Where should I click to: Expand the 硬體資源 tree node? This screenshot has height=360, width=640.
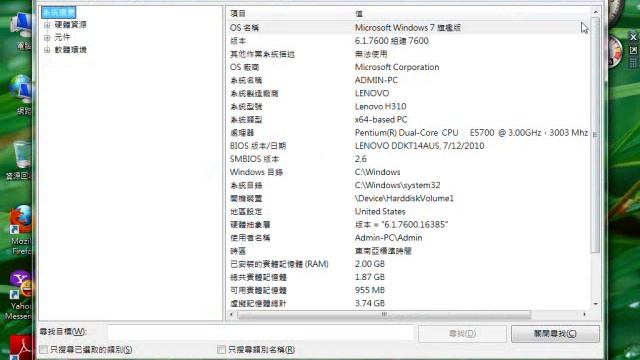point(47,25)
